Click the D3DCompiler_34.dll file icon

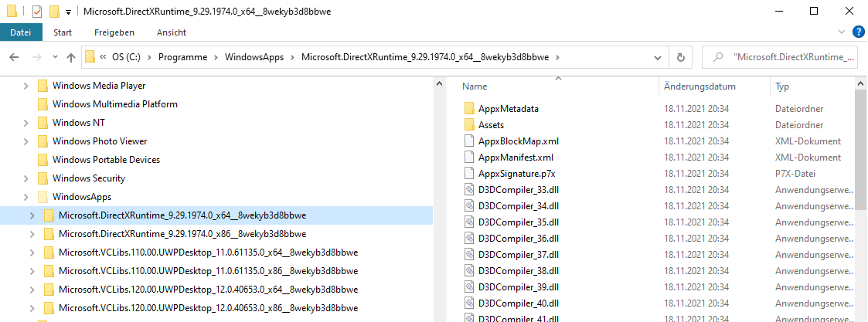(469, 206)
